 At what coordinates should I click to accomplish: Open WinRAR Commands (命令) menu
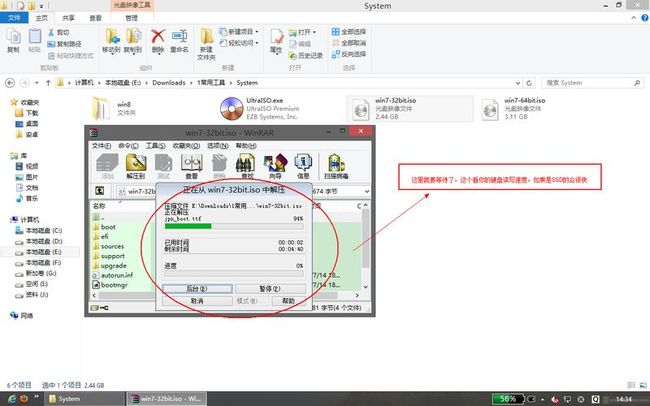pyautogui.click(x=128, y=146)
